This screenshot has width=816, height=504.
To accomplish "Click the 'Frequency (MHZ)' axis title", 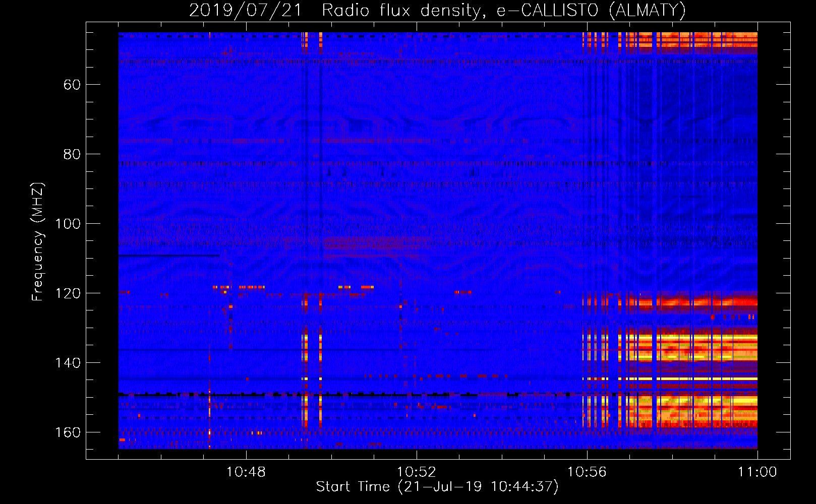I will coord(38,241).
